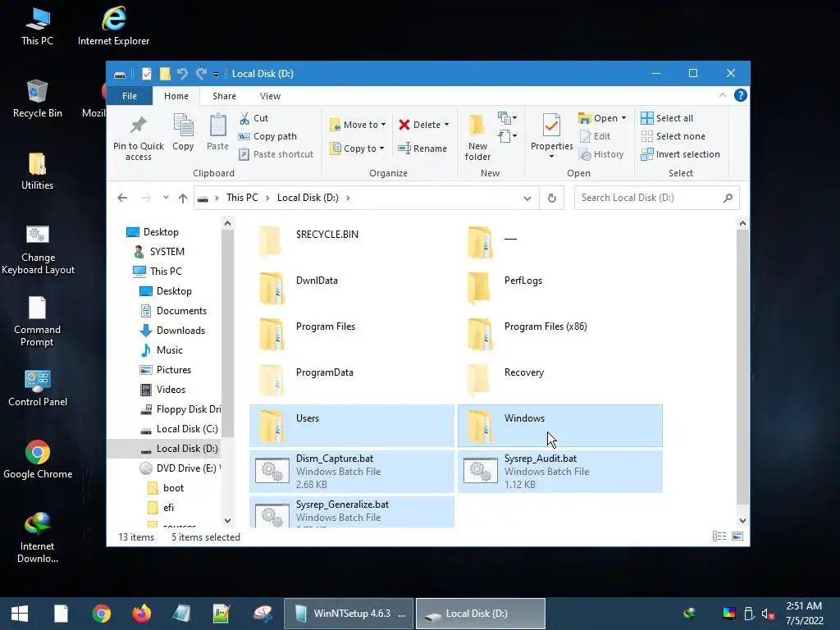The image size is (840, 630).
Task: Select the Sysrep_Audit.bat file
Action: click(x=559, y=472)
